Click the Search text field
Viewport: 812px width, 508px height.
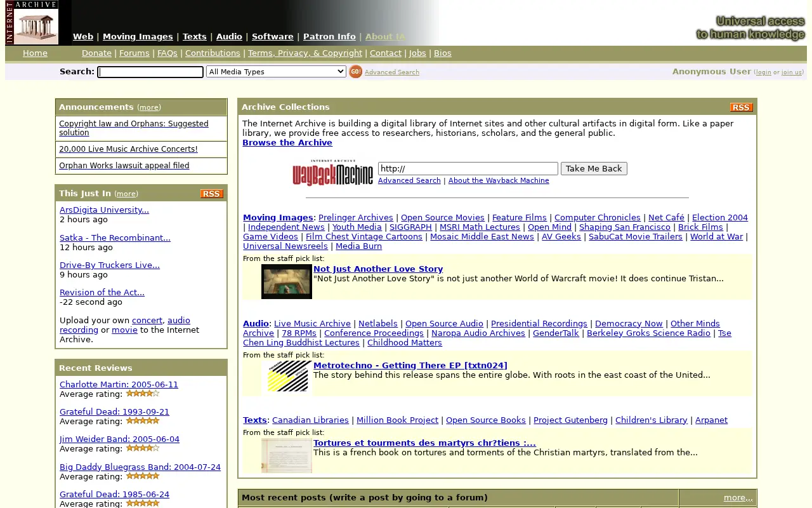[150, 72]
